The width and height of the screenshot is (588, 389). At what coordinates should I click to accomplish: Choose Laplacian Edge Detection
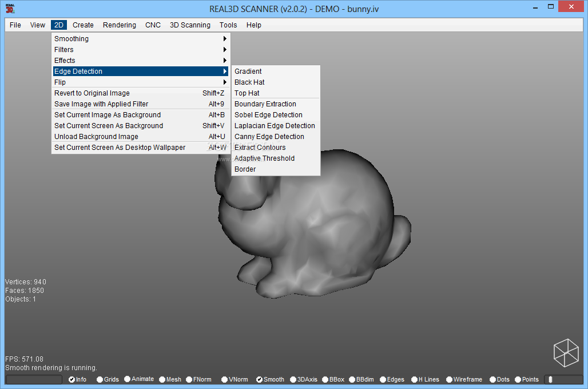tap(276, 126)
